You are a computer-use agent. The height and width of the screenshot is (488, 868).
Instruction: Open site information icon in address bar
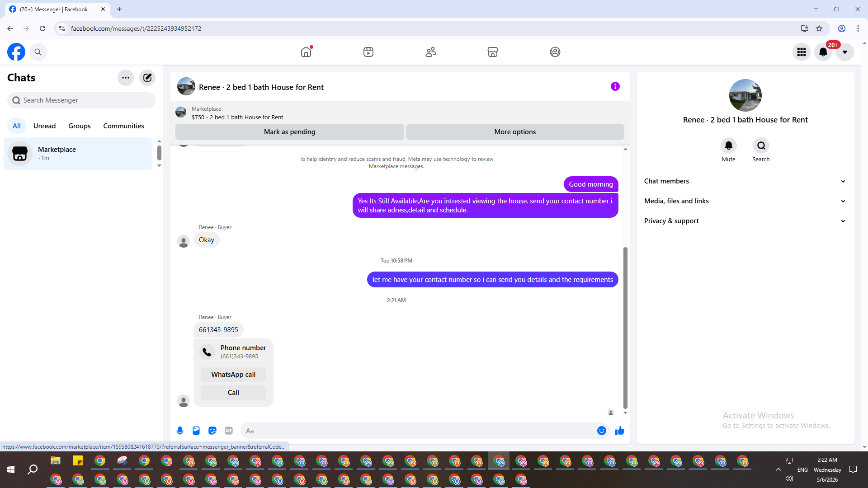(x=62, y=28)
